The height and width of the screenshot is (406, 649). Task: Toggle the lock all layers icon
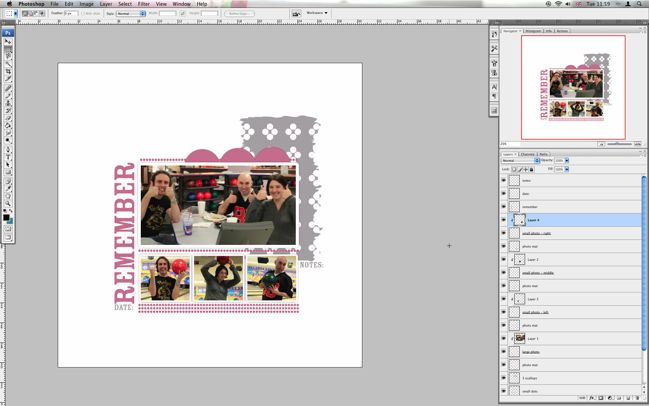[x=532, y=169]
